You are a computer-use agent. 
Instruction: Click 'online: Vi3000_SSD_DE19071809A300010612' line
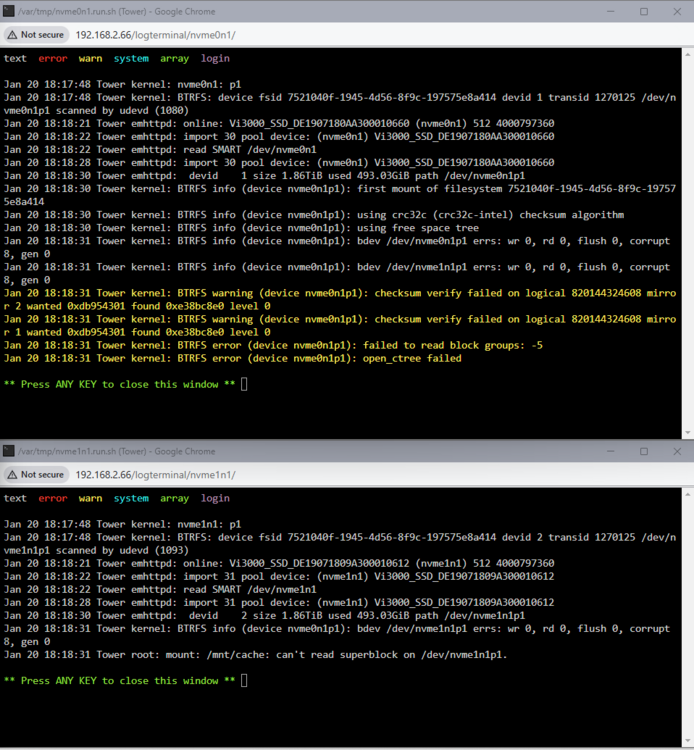point(279,563)
